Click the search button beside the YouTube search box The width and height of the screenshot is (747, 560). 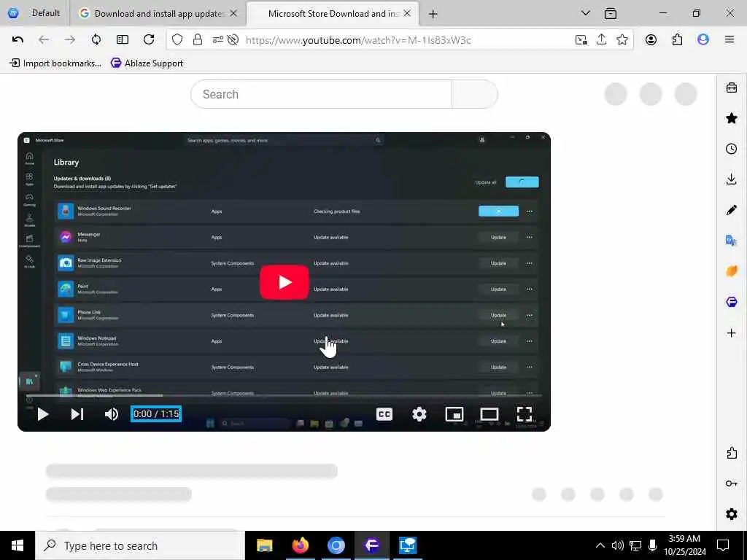click(x=474, y=94)
